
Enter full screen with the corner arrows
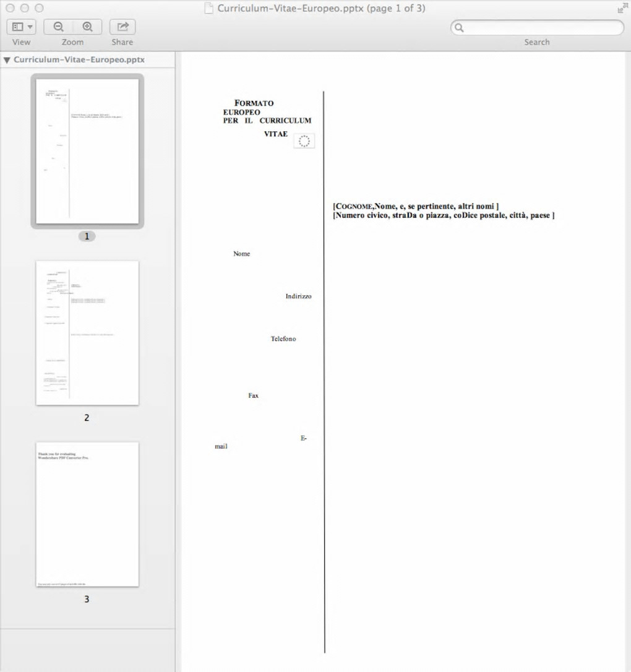622,8
